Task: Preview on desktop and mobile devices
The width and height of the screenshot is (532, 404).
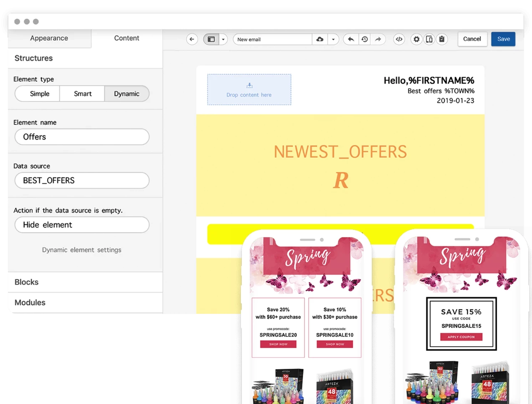Action: (x=429, y=39)
